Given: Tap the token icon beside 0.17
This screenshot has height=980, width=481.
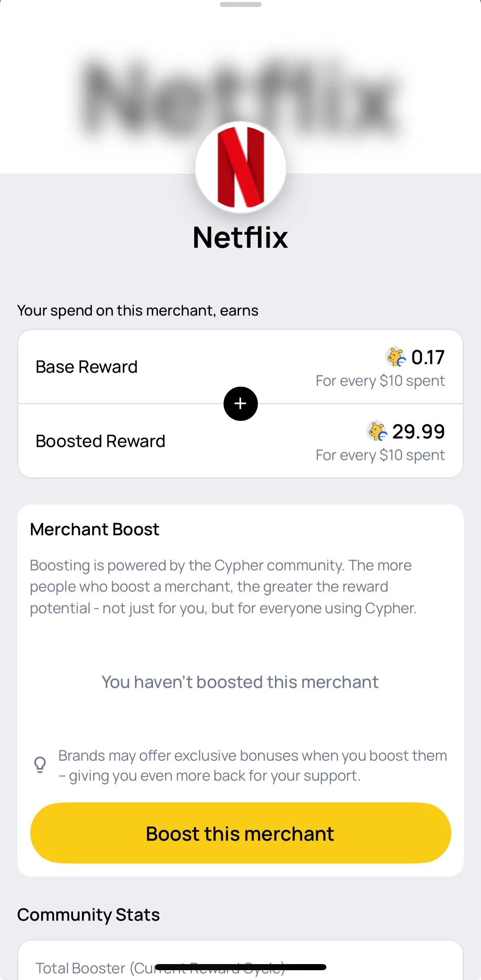Looking at the screenshot, I should click(x=396, y=357).
